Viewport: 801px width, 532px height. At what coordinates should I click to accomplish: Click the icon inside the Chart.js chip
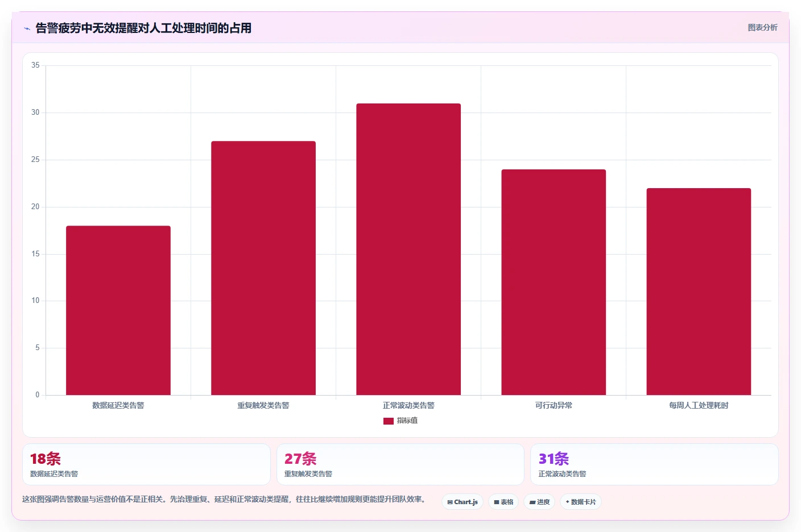click(x=450, y=502)
